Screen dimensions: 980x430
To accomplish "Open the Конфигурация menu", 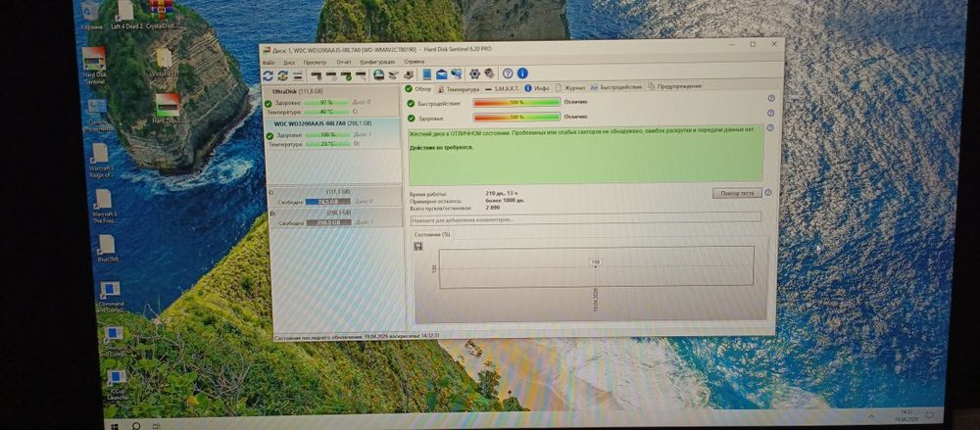I will (377, 62).
